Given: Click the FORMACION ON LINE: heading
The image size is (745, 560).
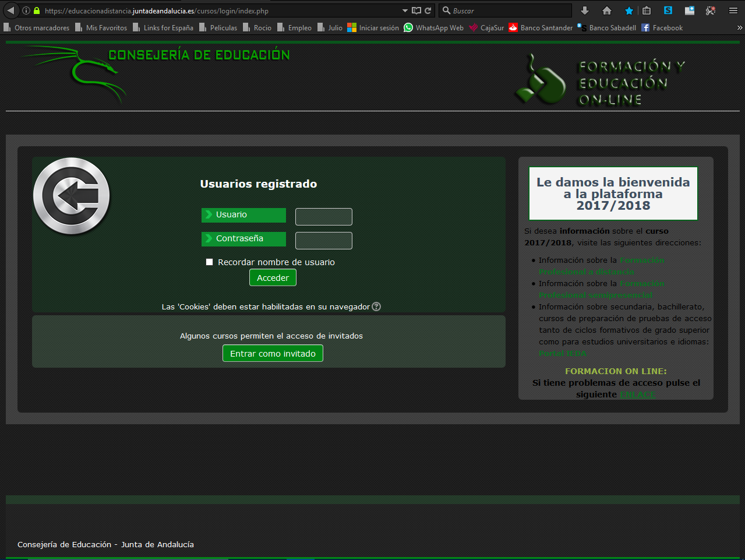Looking at the screenshot, I should (616, 371).
